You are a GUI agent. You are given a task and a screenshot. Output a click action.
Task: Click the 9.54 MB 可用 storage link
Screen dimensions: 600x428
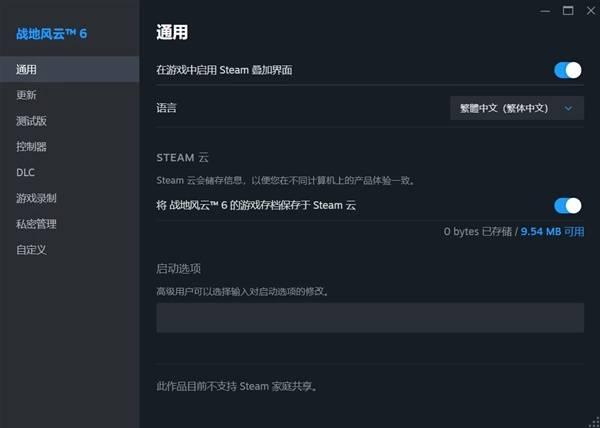552,231
